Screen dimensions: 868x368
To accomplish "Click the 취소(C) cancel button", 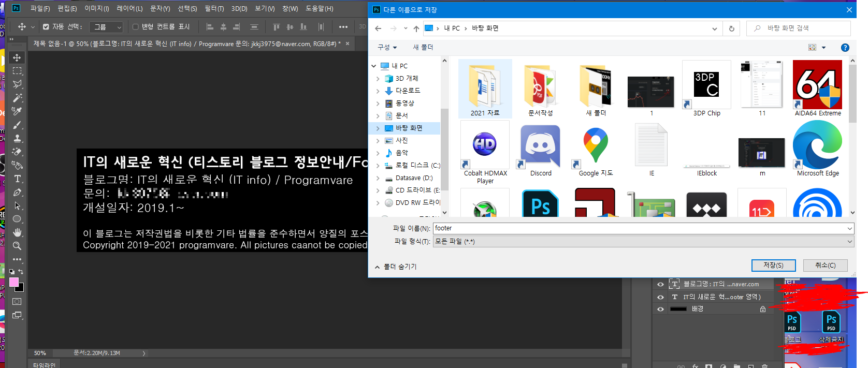I will click(826, 265).
